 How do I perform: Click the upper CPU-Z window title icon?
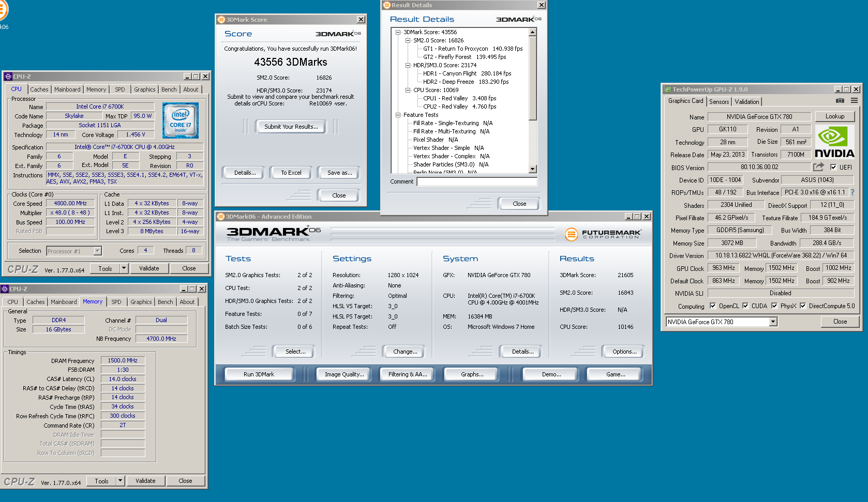point(8,77)
